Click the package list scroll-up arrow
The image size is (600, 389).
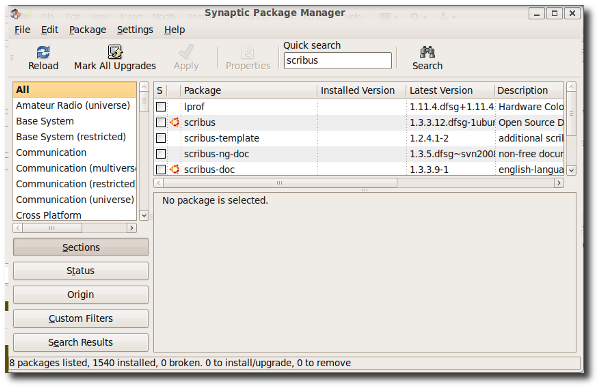(571, 86)
